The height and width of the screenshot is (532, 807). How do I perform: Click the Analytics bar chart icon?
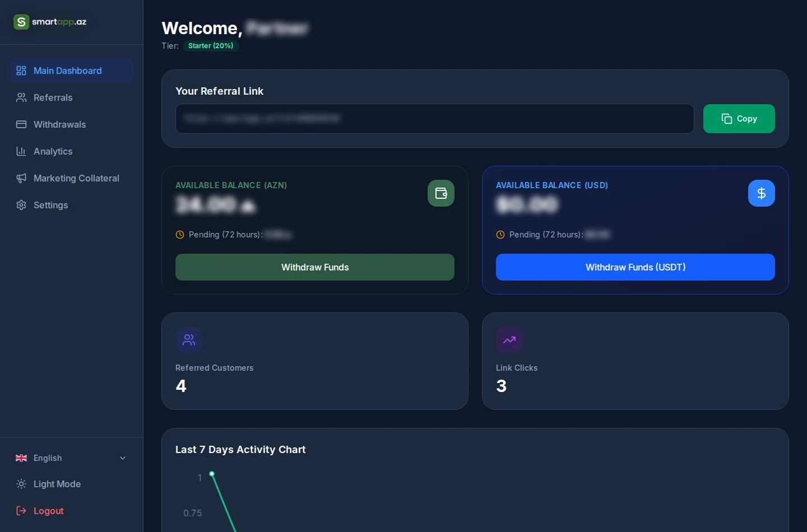[21, 151]
